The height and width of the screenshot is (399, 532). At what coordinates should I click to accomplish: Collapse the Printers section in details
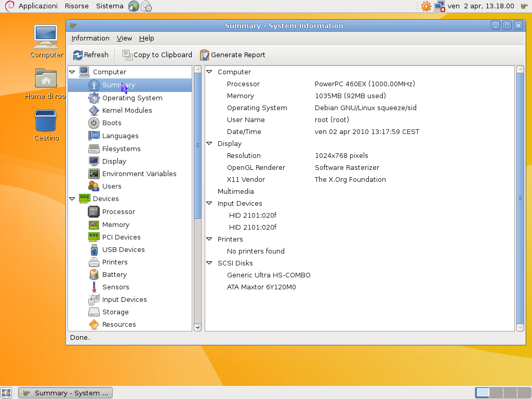(209, 239)
